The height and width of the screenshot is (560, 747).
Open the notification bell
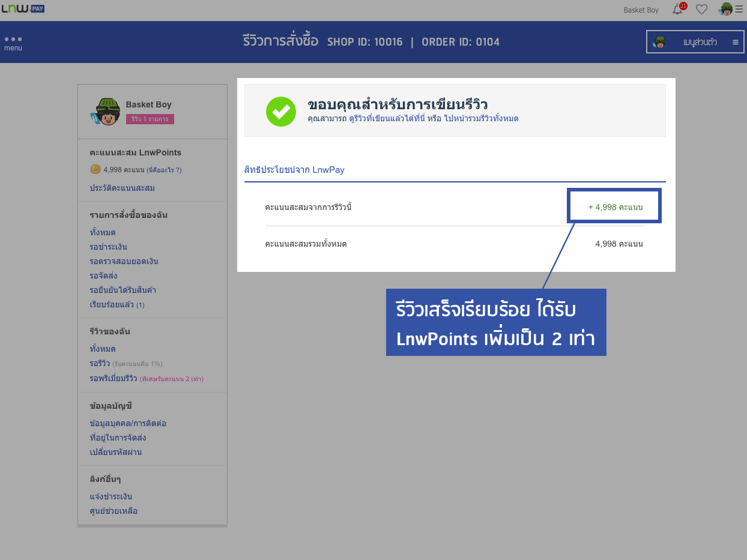[x=677, y=10]
